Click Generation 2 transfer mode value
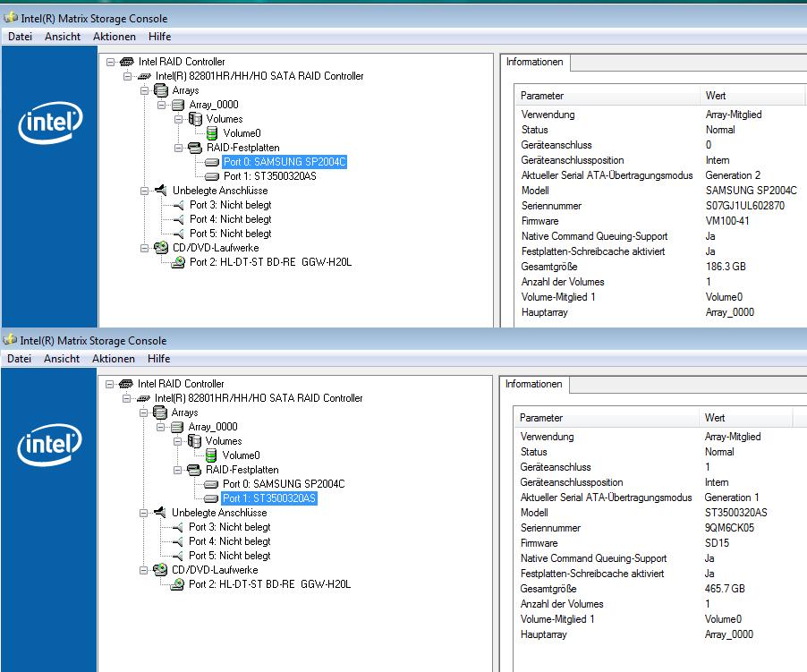807x672 pixels. coord(733,175)
